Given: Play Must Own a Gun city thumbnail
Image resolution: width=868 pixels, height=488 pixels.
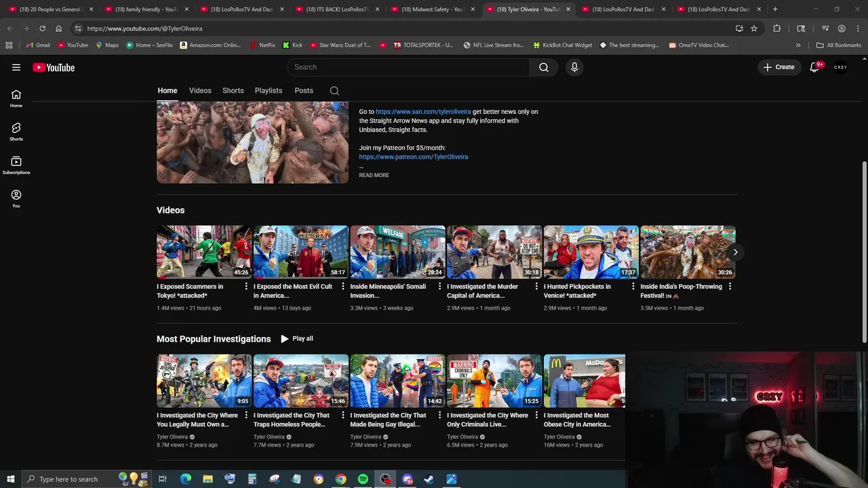Looking at the screenshot, I should (204, 381).
